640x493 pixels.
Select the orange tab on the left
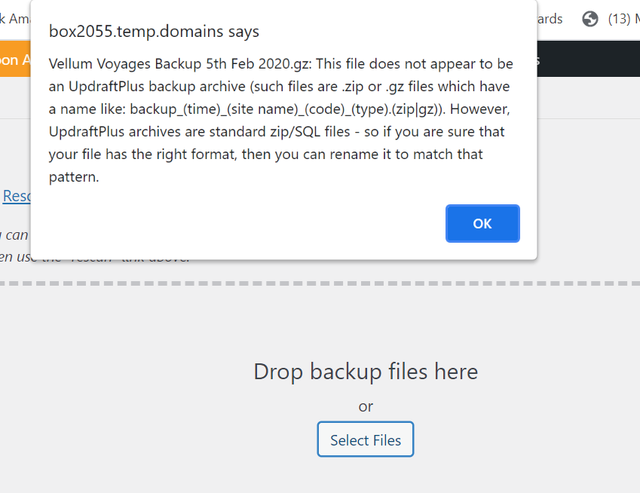tap(15, 60)
